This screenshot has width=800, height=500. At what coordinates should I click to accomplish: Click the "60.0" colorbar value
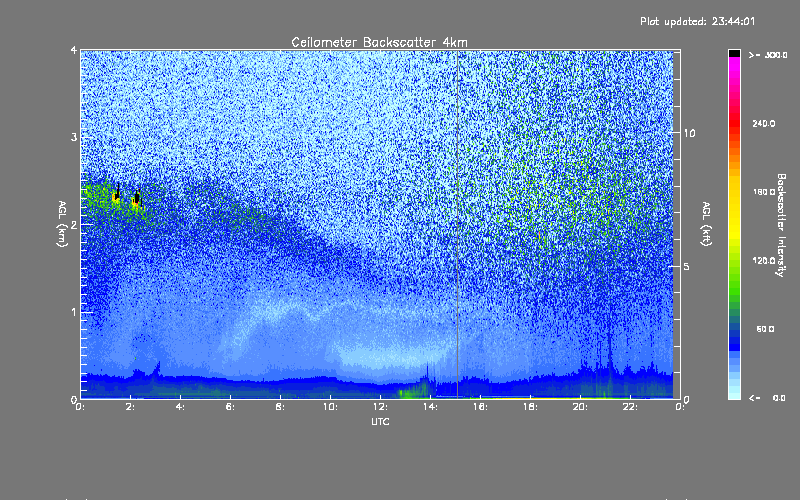[x=765, y=329]
